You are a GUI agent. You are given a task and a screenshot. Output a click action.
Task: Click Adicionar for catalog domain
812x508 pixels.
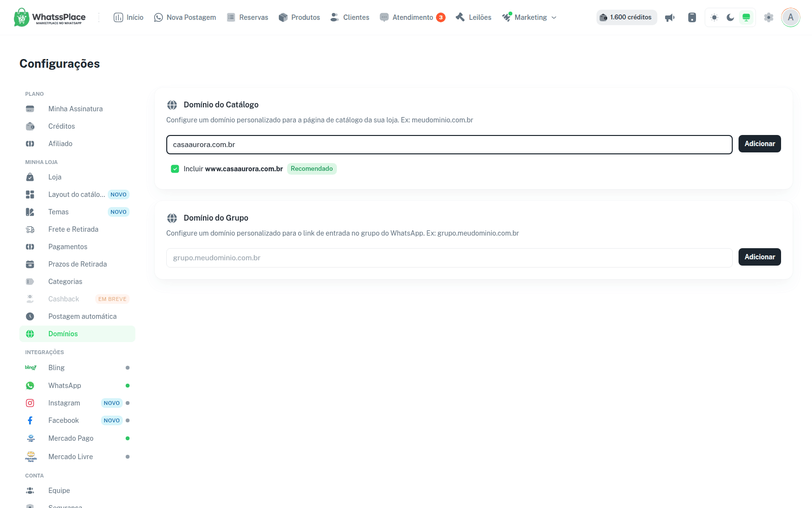click(x=759, y=144)
